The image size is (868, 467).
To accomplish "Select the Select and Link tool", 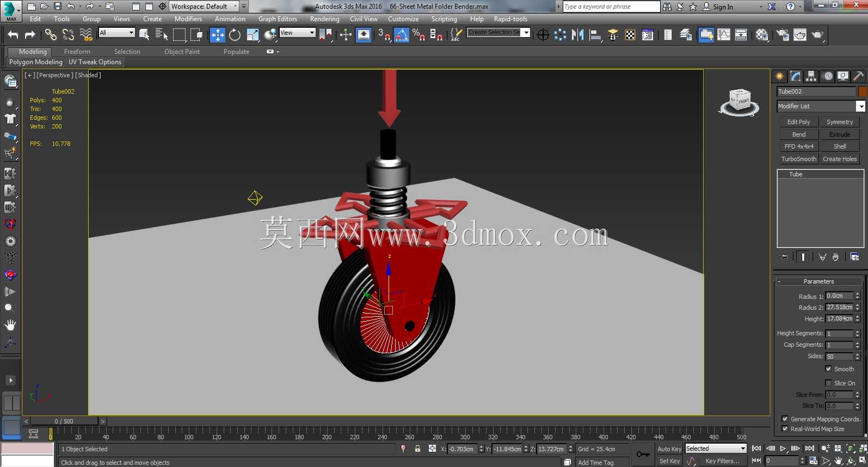I will [51, 35].
